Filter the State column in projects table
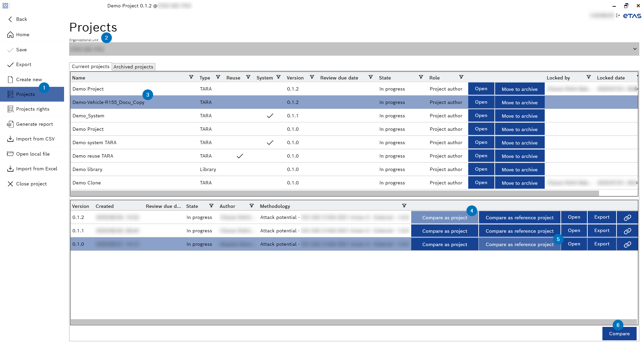Screen dimensions: 644x346 tap(421, 77)
